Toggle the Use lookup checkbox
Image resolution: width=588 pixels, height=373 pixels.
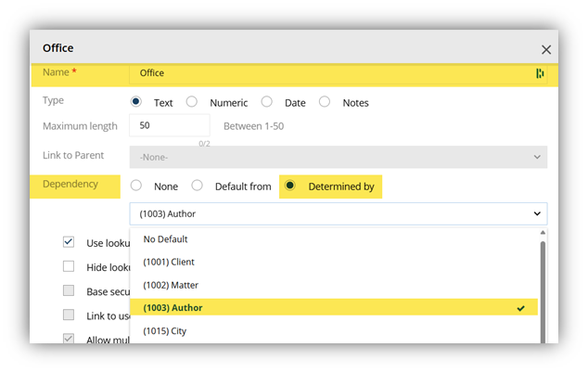tap(69, 242)
